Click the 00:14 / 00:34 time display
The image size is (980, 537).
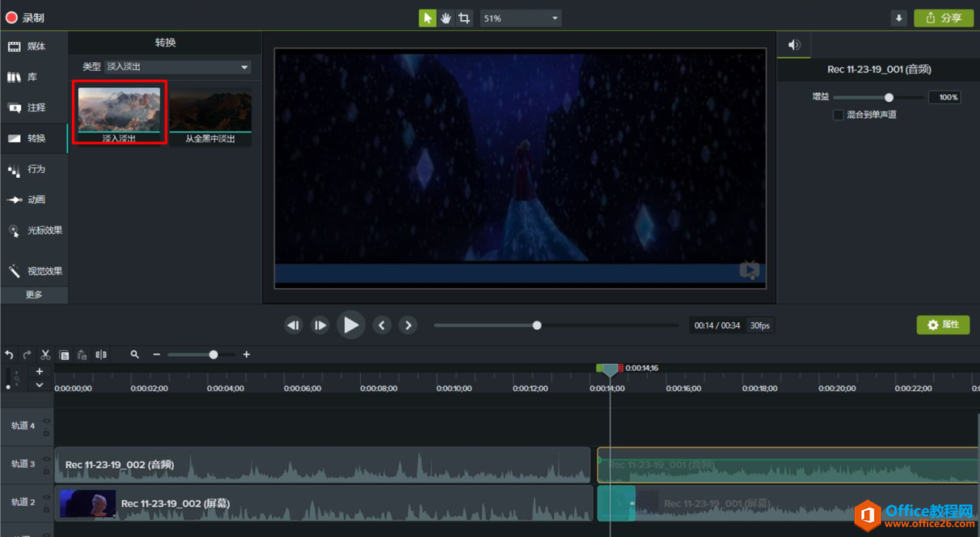(x=717, y=325)
